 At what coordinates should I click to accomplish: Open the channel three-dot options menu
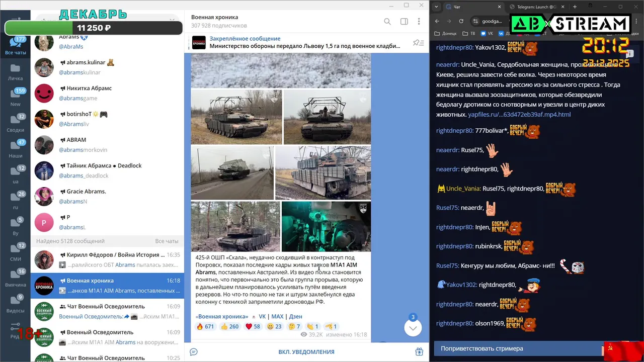point(419,22)
